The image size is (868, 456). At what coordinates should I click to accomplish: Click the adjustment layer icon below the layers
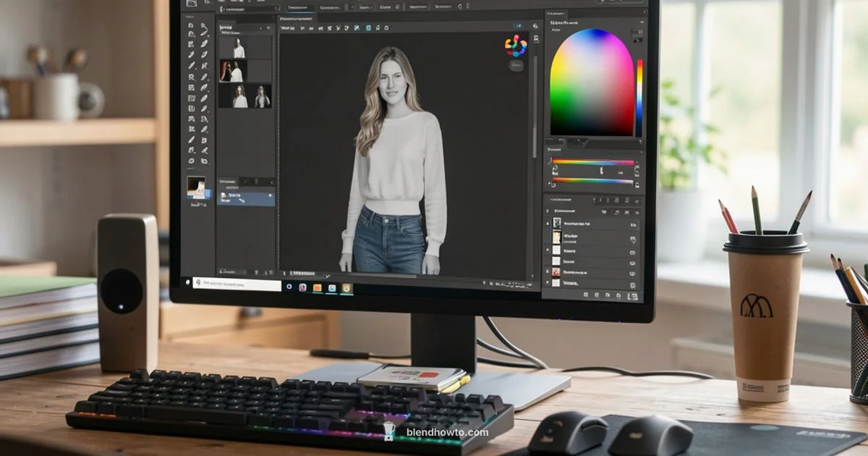tap(606, 294)
